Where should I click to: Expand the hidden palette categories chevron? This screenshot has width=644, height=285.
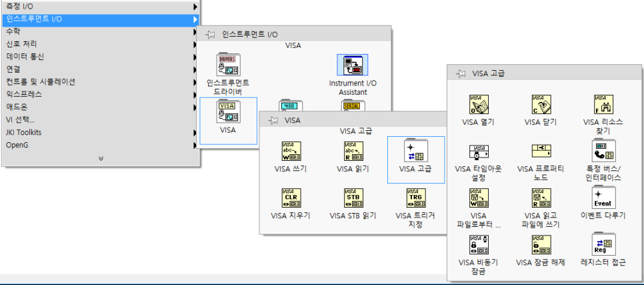101,159
